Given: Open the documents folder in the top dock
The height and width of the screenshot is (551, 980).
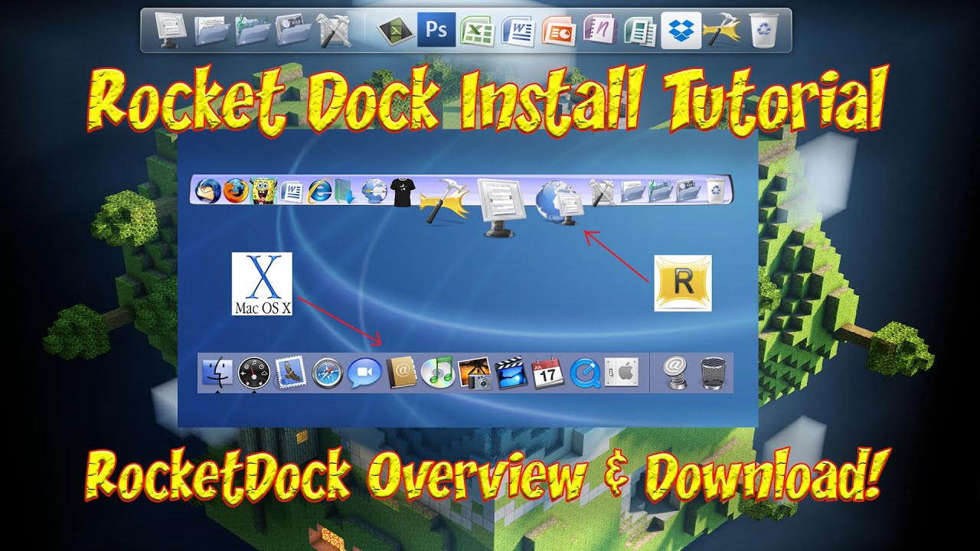Looking at the screenshot, I should pyautogui.click(x=212, y=31).
